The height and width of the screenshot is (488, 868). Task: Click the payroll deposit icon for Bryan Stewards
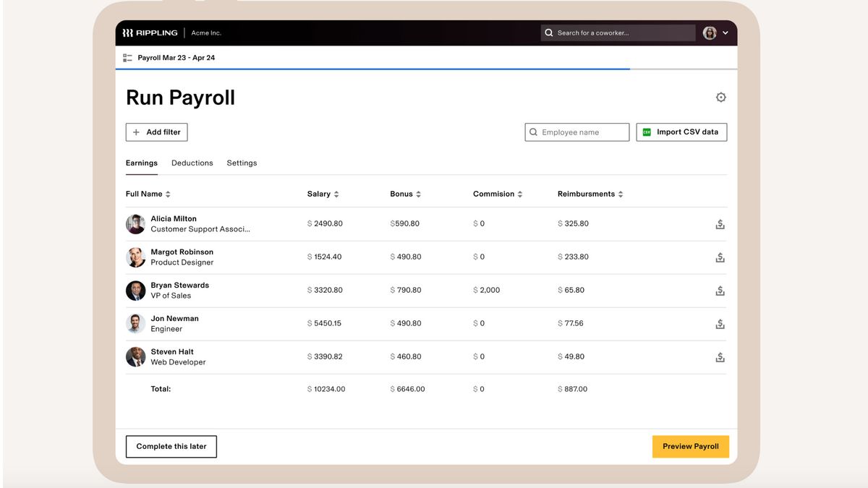tap(720, 290)
